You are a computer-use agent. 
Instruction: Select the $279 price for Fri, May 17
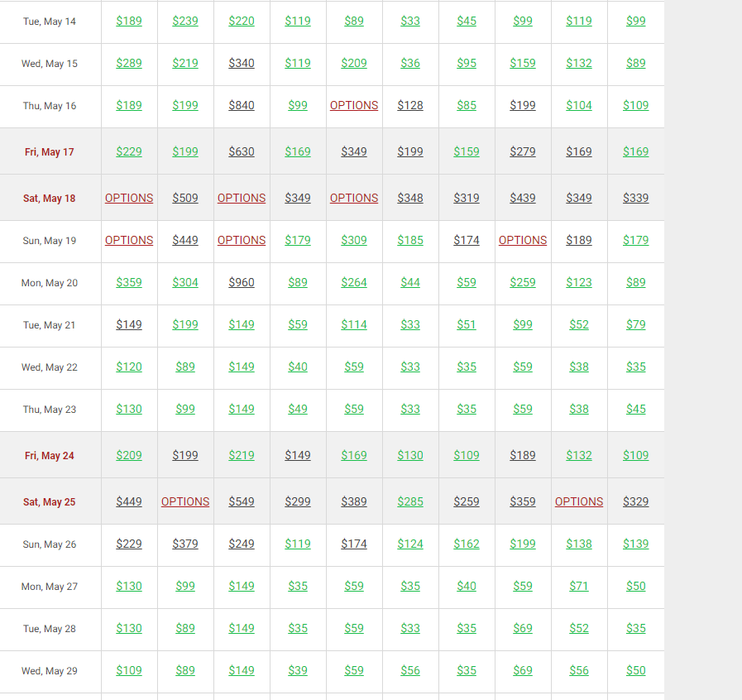coord(523,151)
